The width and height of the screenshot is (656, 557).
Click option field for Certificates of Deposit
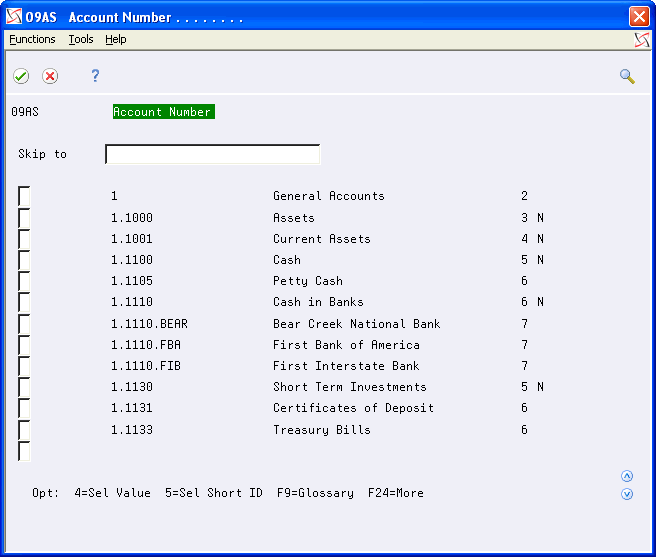[x=24, y=408]
